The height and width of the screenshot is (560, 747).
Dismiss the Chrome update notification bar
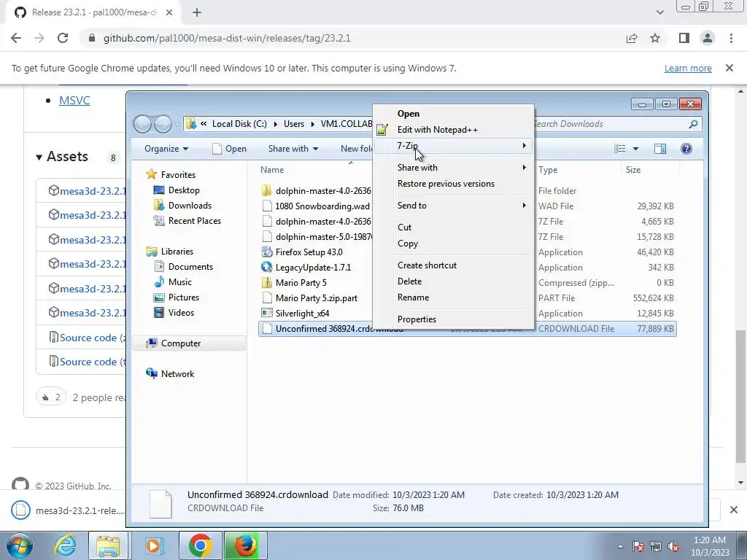pyautogui.click(x=729, y=68)
